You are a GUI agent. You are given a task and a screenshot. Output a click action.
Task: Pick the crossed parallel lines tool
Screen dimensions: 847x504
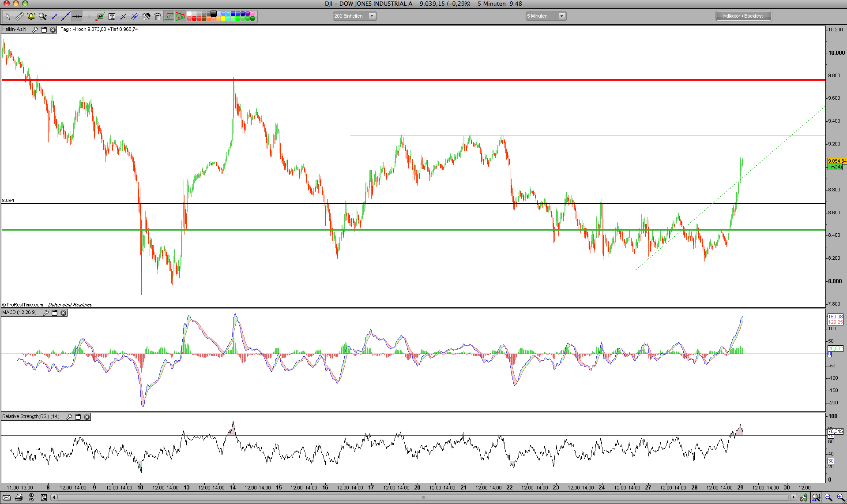[135, 17]
